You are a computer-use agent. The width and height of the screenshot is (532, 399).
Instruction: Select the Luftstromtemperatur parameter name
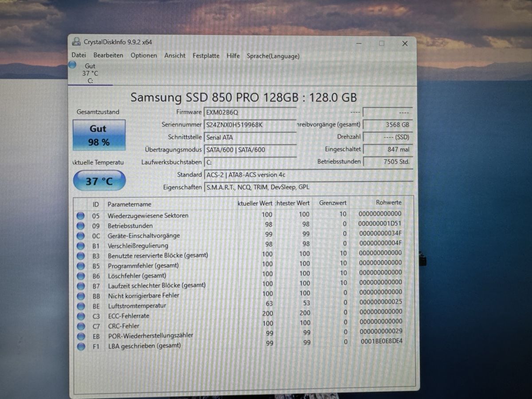point(137,306)
